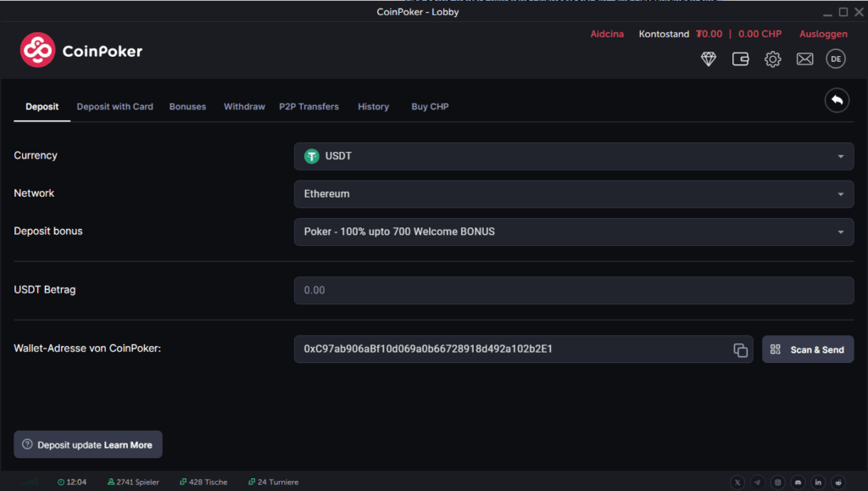Click the USDT Betrag amount field
This screenshot has height=491, width=868.
(573, 290)
